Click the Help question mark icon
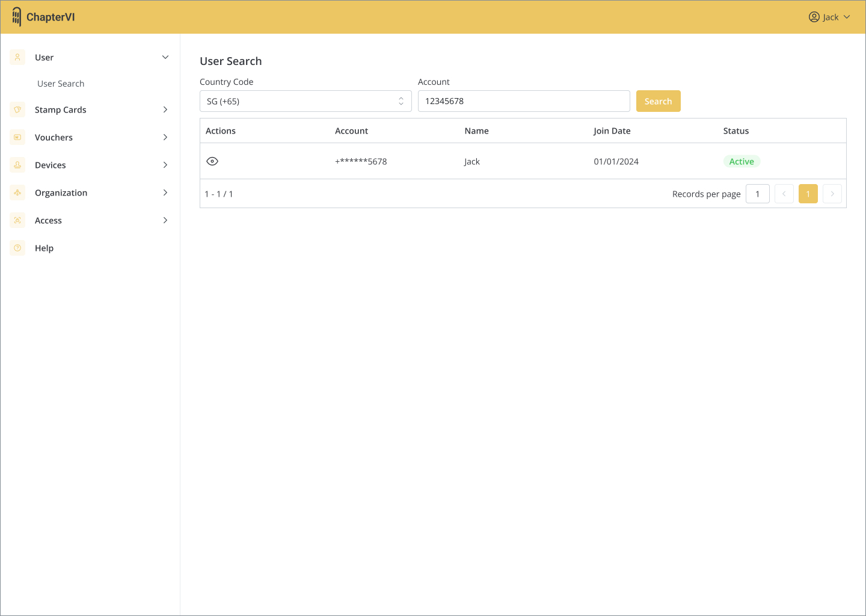 coord(17,248)
